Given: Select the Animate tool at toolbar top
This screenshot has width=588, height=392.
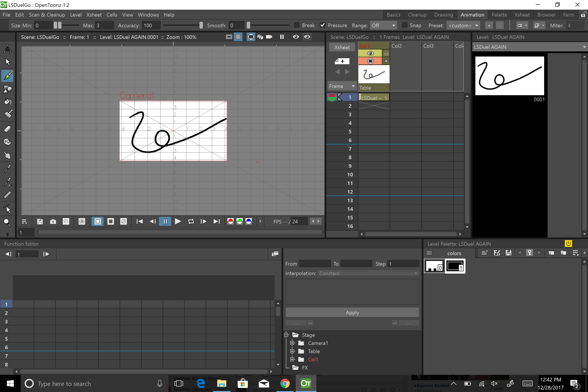Looking at the screenshot, I should pos(8,49).
